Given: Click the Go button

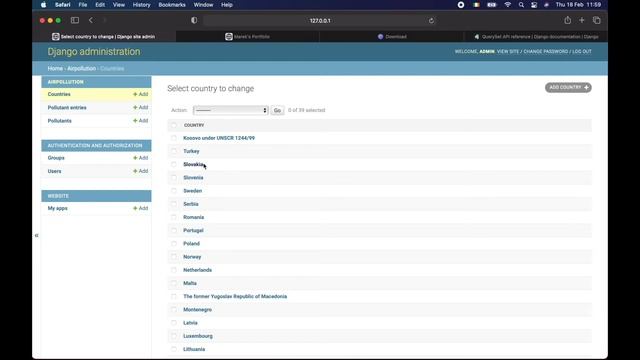Looking at the screenshot, I should [277, 110].
